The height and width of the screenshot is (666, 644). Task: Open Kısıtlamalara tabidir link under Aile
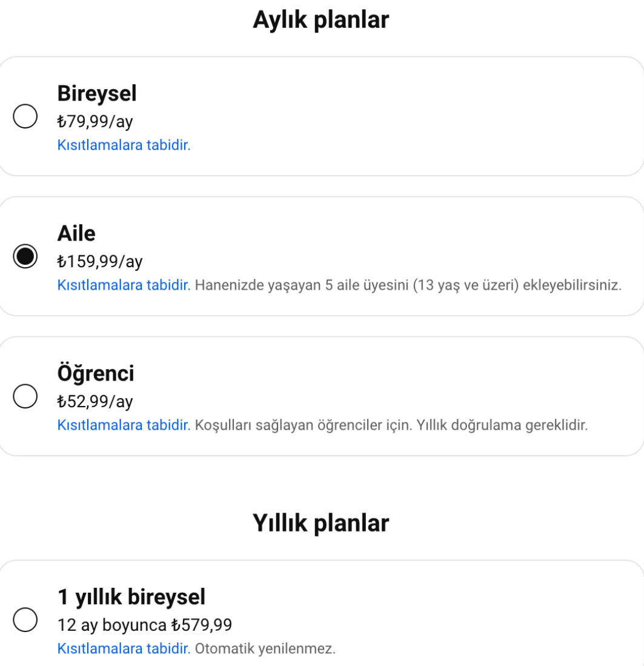(124, 285)
